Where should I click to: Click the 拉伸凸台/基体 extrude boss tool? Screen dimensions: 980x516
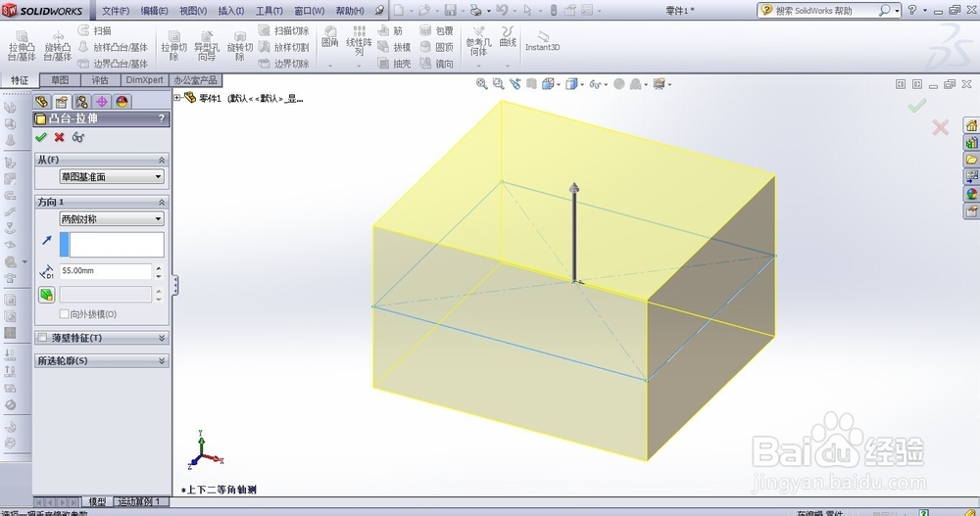point(22,46)
